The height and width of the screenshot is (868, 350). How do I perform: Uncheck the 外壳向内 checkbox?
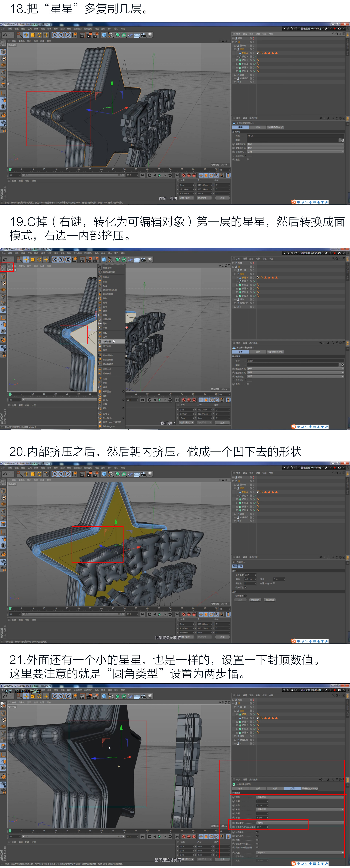[257, 832]
